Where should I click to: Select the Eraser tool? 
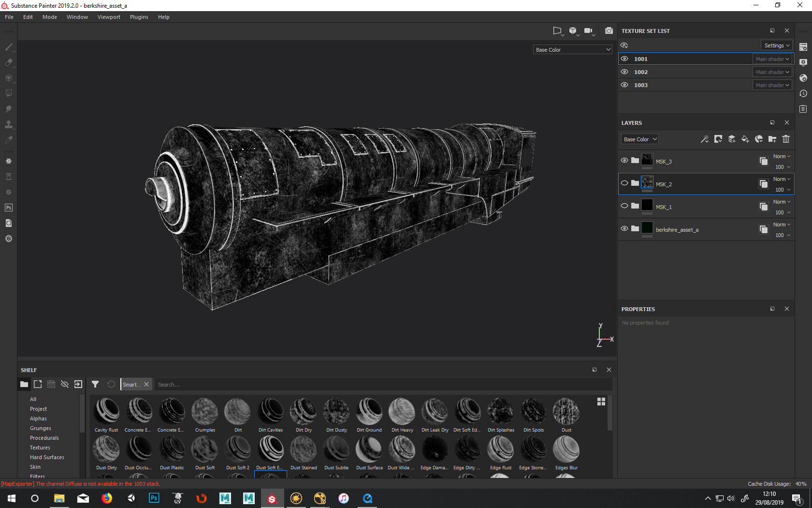[8, 62]
